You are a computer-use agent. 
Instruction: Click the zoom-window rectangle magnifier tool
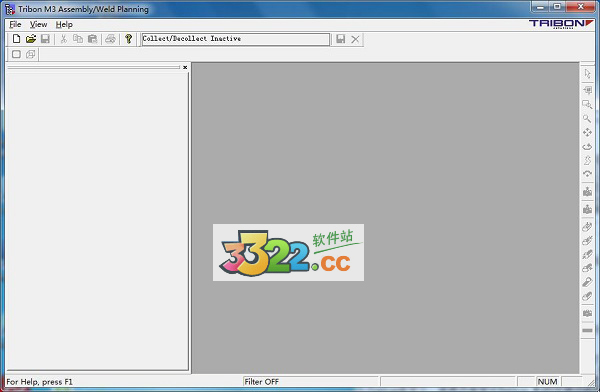point(587,104)
